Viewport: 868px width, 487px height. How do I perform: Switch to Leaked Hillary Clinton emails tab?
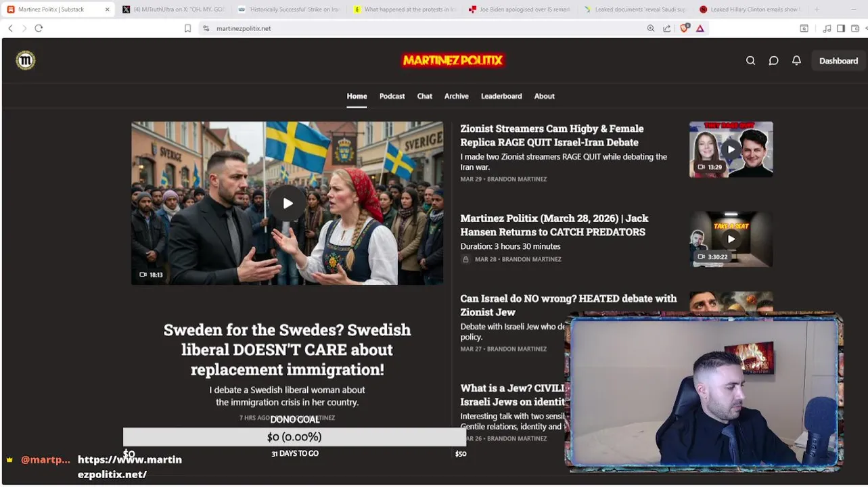(750, 9)
